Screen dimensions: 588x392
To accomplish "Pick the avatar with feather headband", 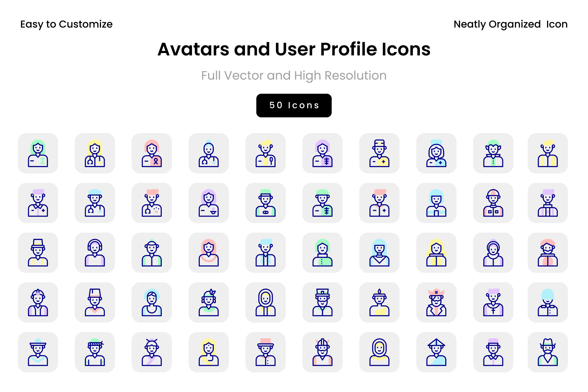I will tap(209, 302).
